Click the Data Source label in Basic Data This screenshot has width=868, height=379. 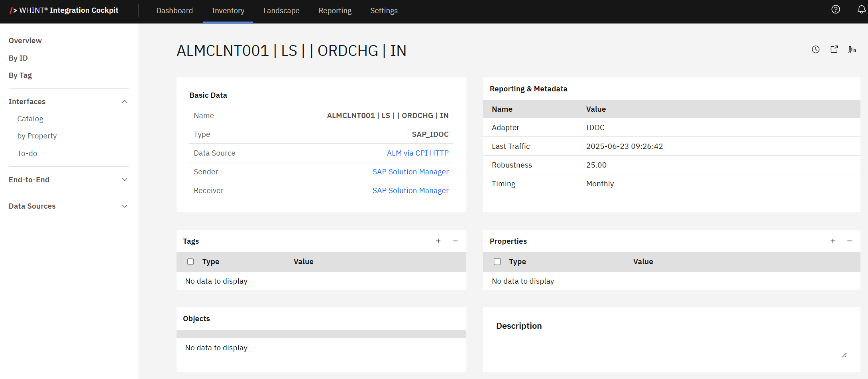point(214,153)
